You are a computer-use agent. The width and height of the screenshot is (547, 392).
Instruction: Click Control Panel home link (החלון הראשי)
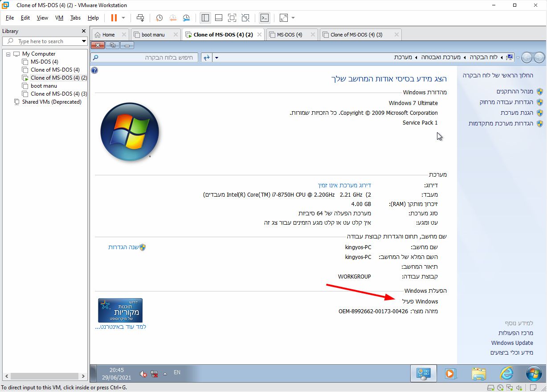click(x=498, y=76)
